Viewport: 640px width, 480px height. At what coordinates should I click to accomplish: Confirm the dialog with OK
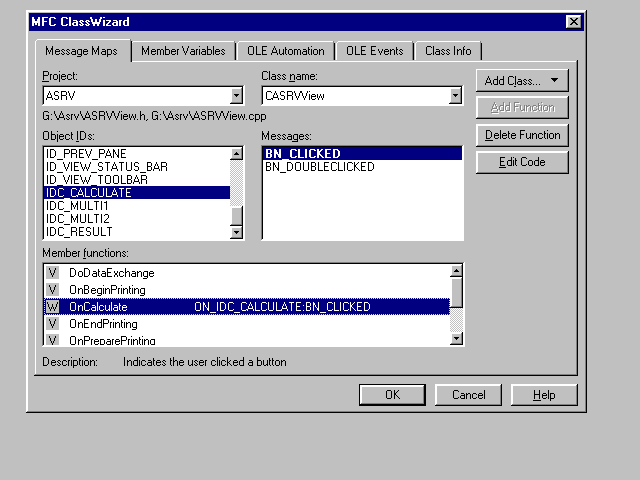[x=392, y=395]
